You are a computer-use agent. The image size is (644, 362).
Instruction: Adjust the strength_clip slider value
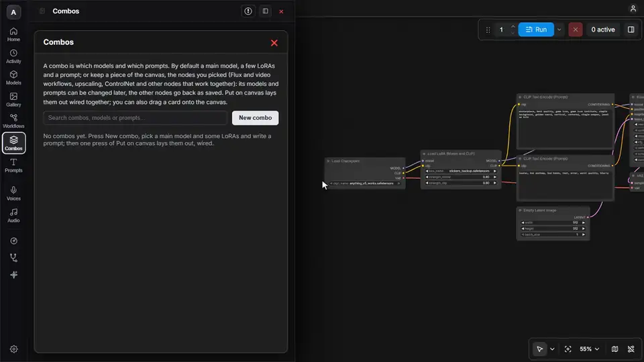(x=461, y=183)
